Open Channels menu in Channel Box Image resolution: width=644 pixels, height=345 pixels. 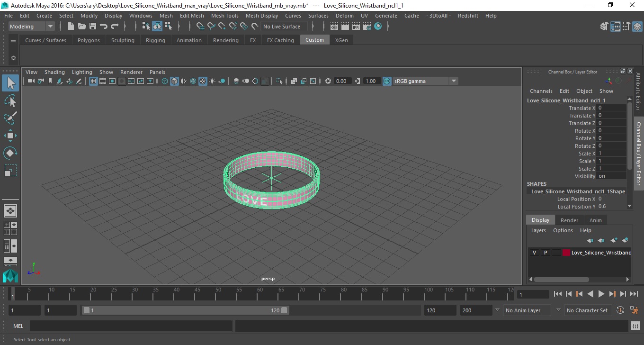pos(541,91)
